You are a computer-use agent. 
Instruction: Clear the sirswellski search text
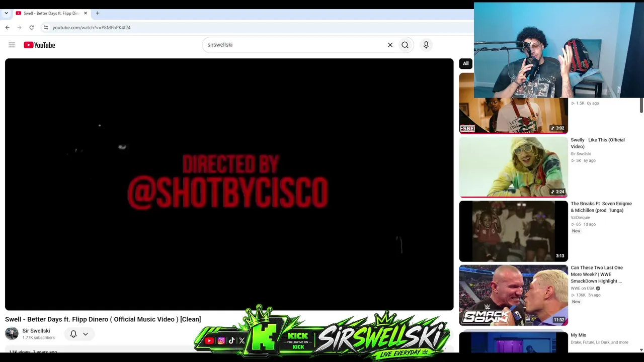tap(390, 45)
